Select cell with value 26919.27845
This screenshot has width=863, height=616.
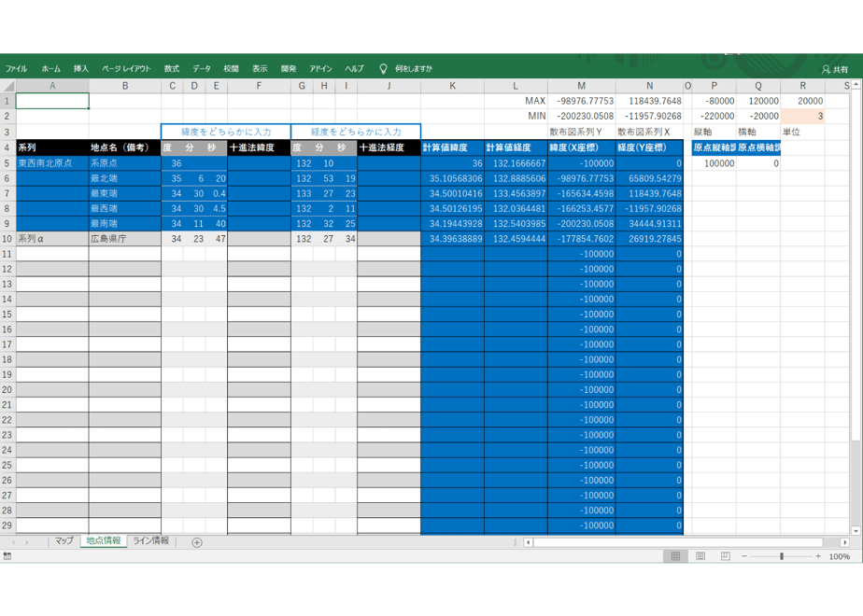tap(649, 239)
